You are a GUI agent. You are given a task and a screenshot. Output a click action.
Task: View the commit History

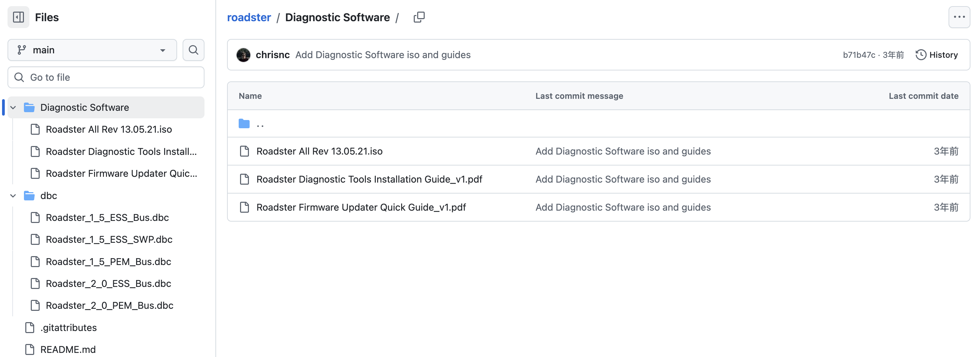(937, 55)
